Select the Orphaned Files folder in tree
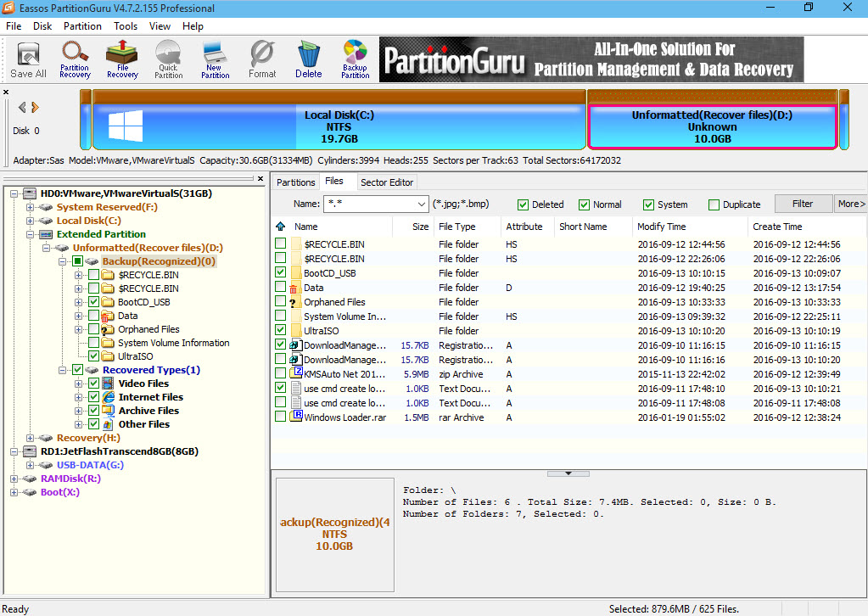Viewport: 868px width, 616px height. point(148,329)
